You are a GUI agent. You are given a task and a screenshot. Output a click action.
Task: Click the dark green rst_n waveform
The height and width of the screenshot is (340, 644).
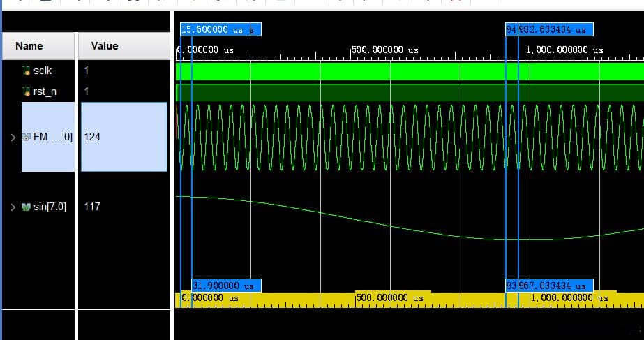(410, 92)
